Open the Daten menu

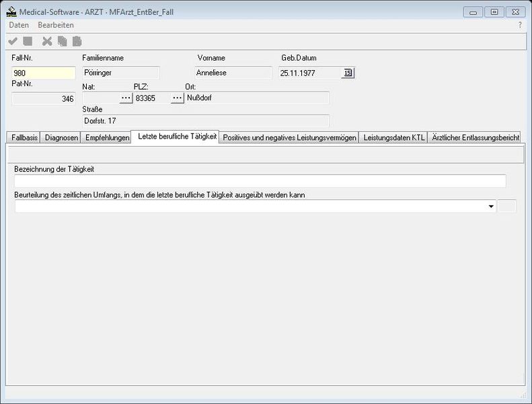[19, 25]
